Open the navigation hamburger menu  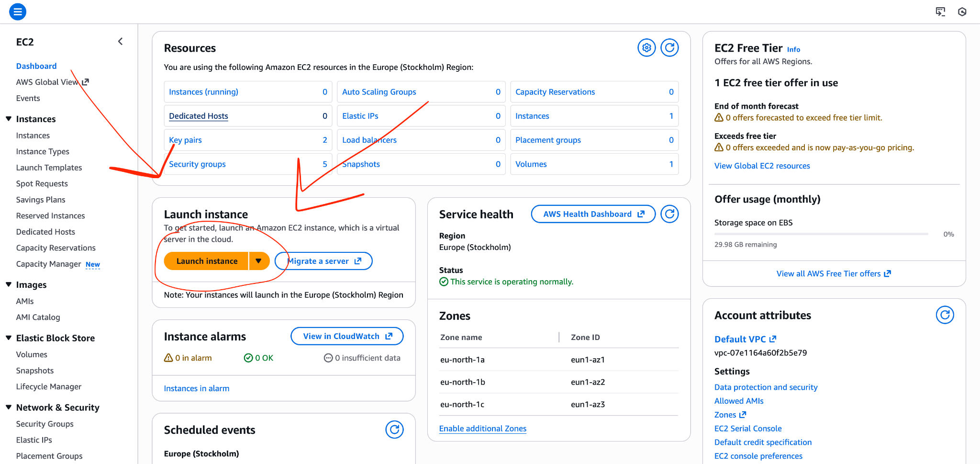[x=18, y=11]
